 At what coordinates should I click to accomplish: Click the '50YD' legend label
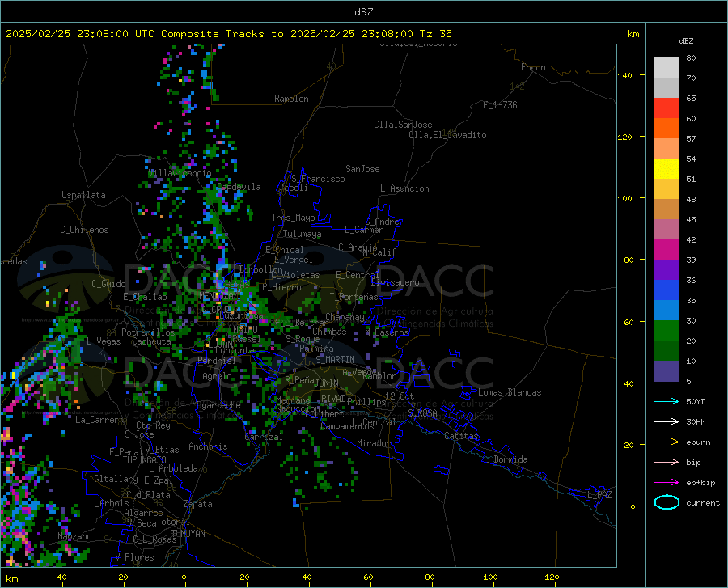point(696,401)
